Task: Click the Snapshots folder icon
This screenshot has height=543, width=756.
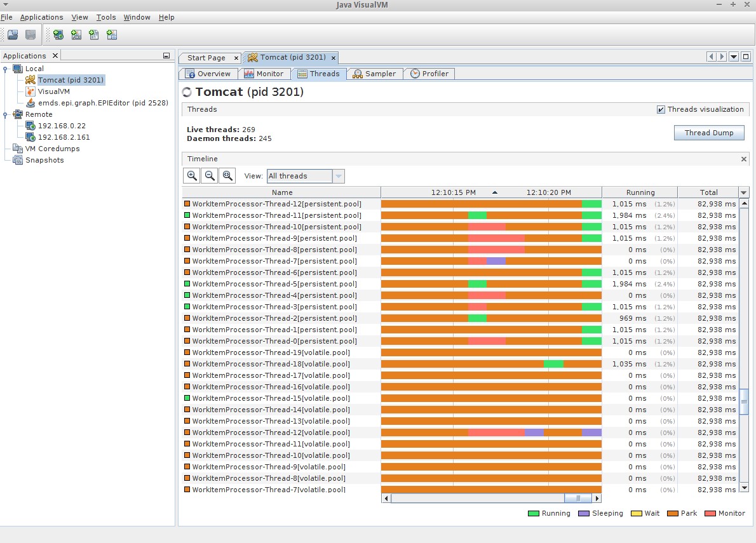Action: 18,160
